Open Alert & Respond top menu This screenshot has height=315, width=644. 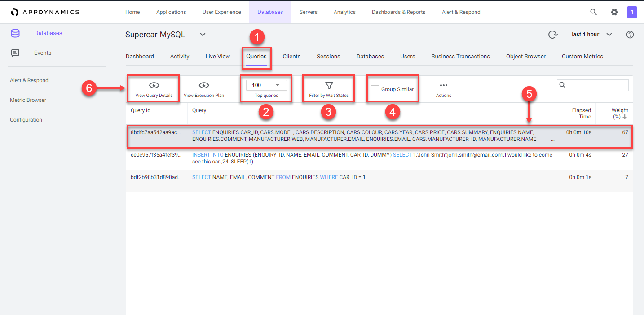(x=461, y=12)
